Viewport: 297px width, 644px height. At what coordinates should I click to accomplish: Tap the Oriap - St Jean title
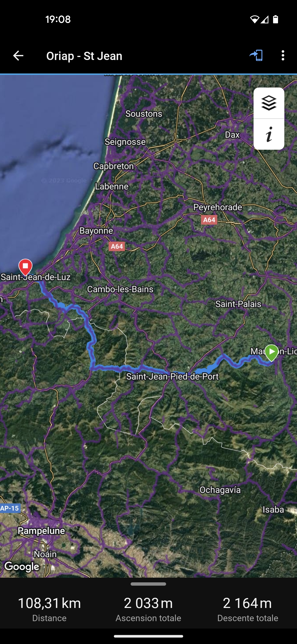click(84, 56)
